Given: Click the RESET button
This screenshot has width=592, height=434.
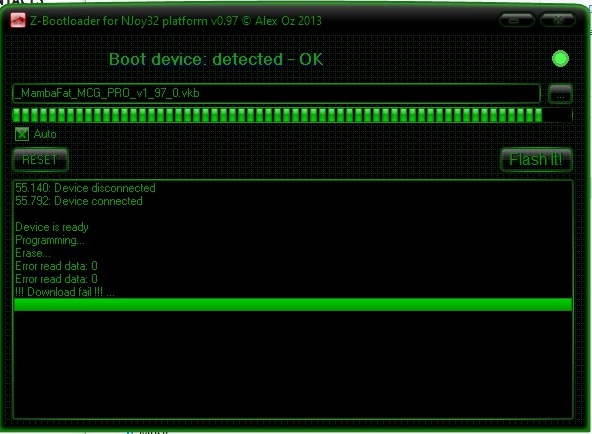Looking at the screenshot, I should 40,160.
